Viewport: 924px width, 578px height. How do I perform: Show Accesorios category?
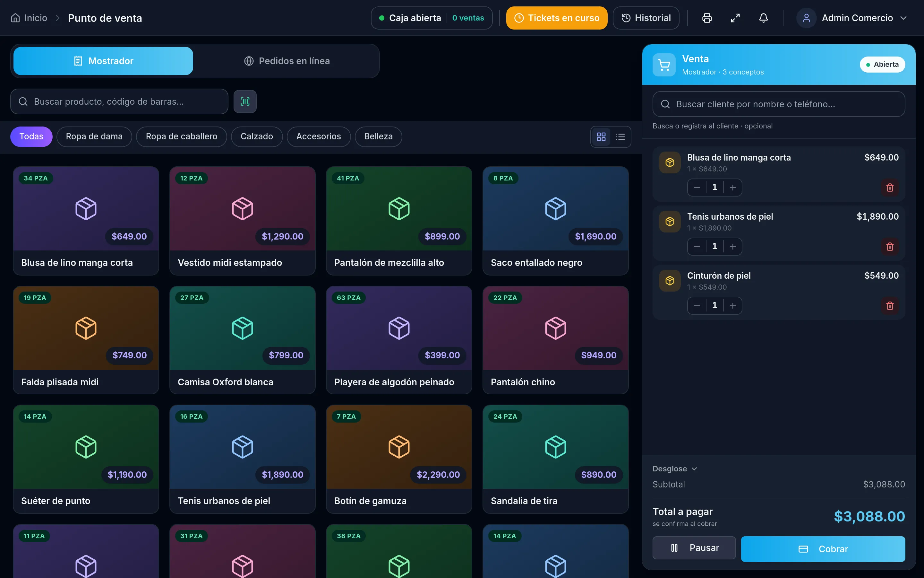click(x=319, y=136)
